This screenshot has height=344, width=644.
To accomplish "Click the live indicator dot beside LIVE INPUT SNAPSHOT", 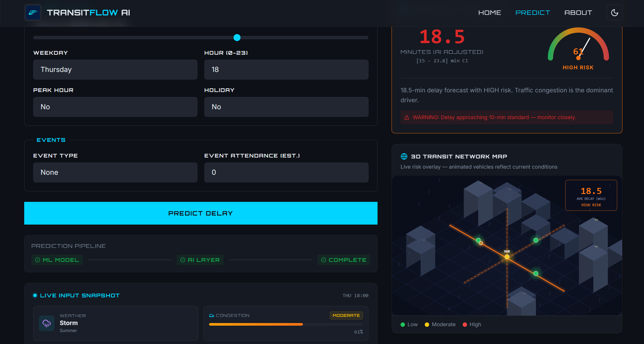I will [x=35, y=295].
